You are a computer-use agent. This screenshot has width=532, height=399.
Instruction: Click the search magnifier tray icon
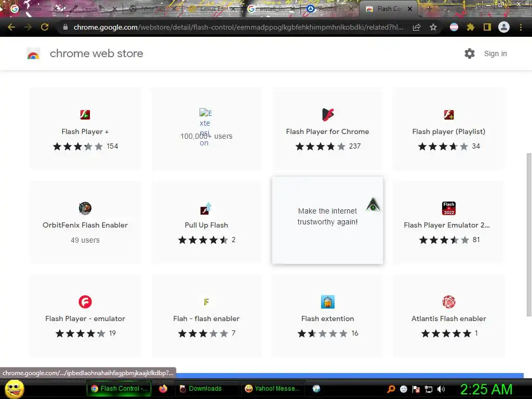391,389
